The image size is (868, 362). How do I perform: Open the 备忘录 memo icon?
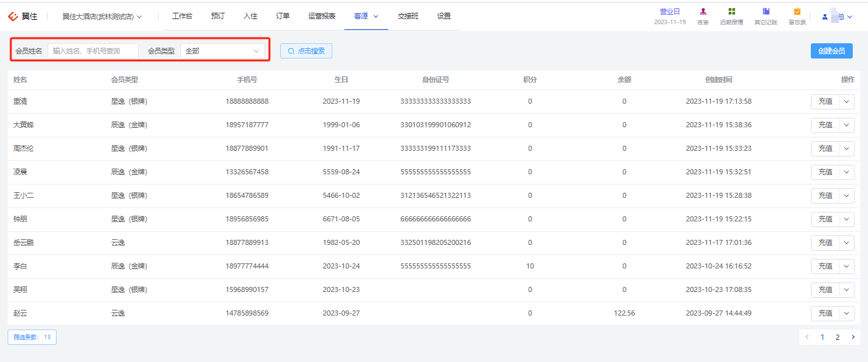(x=797, y=11)
